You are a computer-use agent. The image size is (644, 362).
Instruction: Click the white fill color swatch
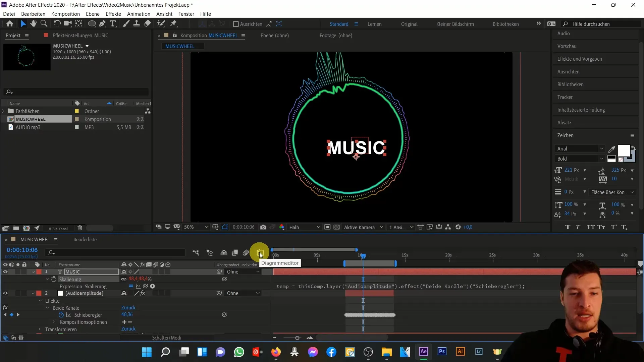(624, 150)
